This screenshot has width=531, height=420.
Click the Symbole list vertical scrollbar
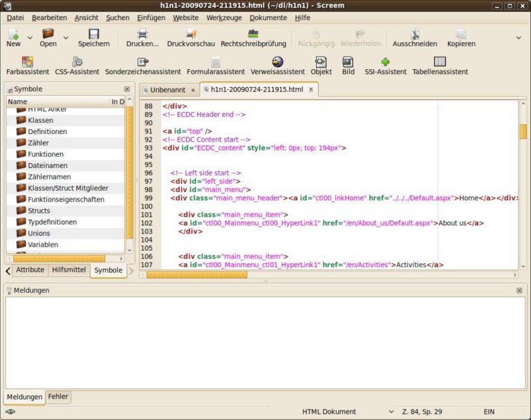tap(129, 173)
